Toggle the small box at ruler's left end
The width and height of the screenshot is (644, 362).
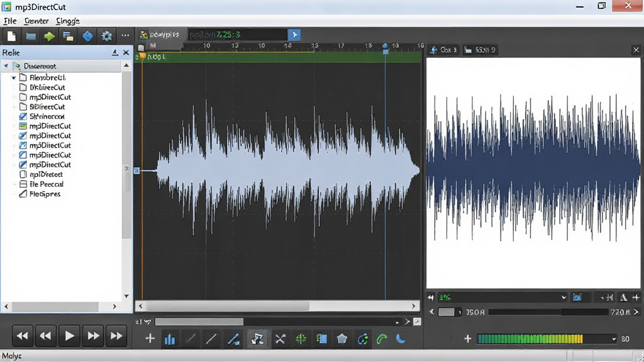pyautogui.click(x=141, y=48)
